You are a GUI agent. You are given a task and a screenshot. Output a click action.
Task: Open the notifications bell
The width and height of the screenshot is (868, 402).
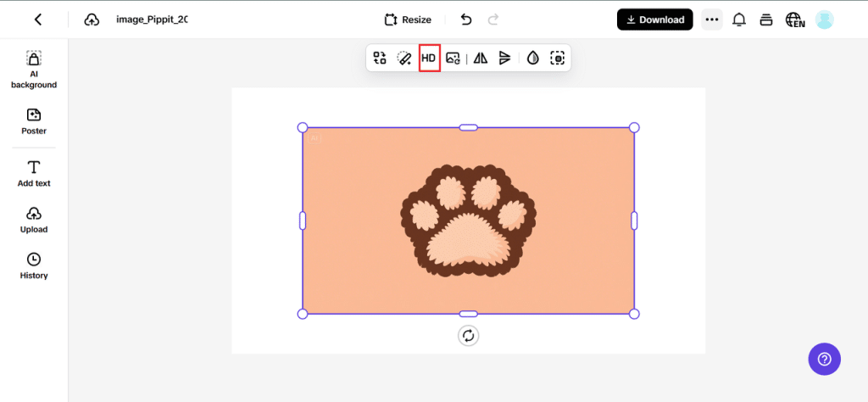tap(739, 20)
